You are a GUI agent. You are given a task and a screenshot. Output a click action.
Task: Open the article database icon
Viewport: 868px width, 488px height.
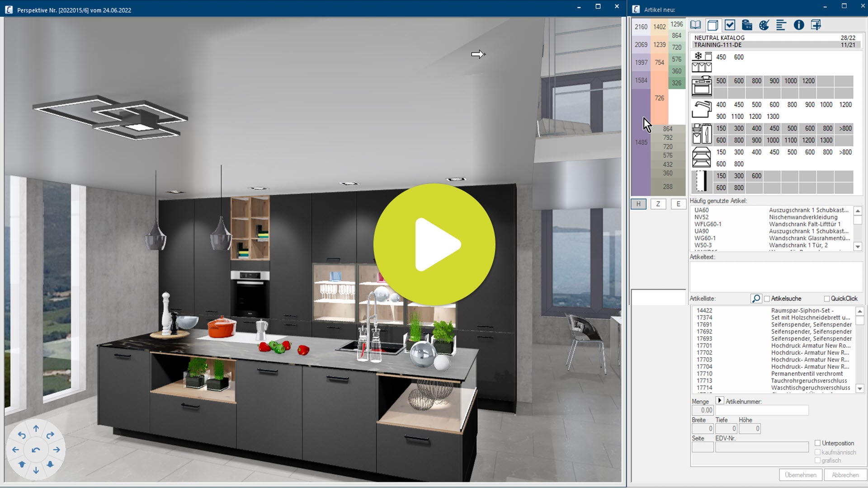[748, 25]
